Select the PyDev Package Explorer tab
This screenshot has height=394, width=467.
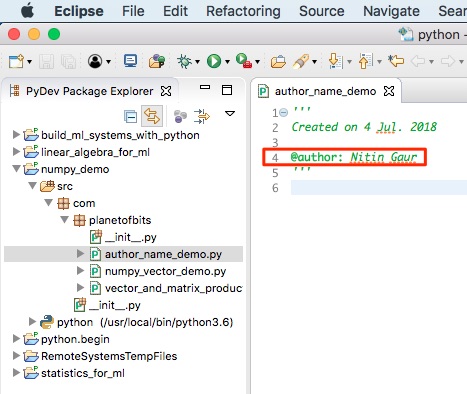[x=89, y=91]
